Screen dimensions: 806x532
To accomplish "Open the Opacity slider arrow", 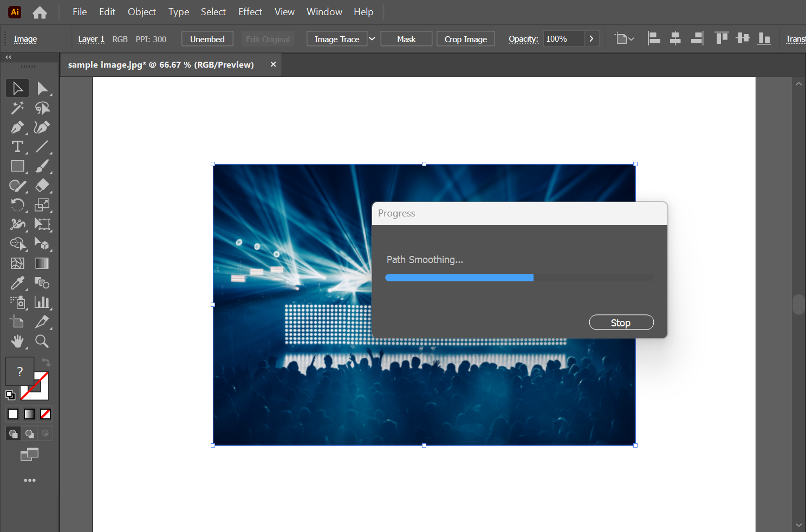I will pyautogui.click(x=591, y=39).
